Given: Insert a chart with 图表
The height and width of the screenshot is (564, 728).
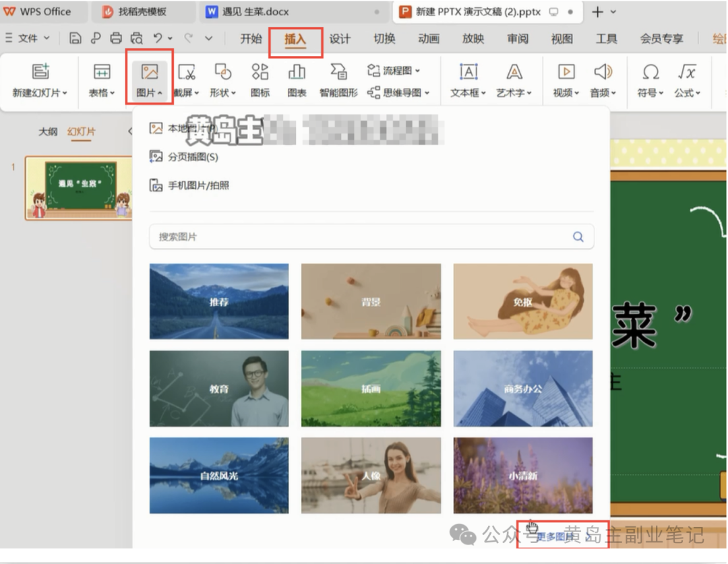Looking at the screenshot, I should (297, 80).
